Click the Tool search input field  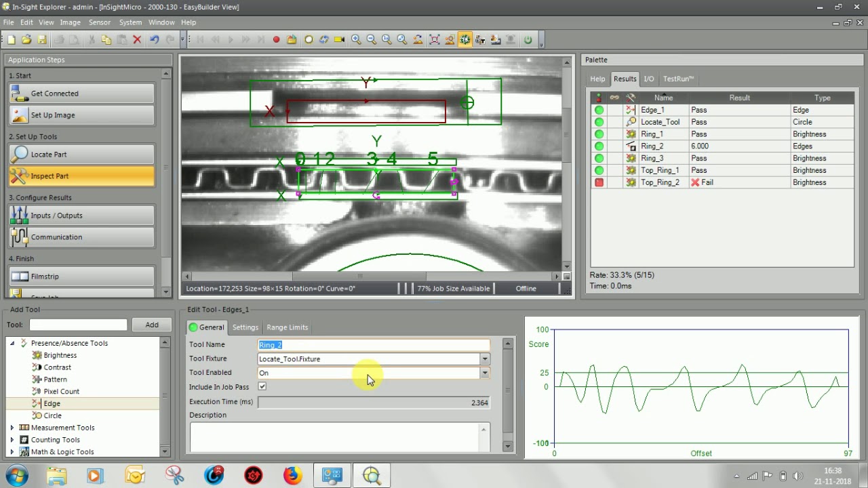[x=78, y=325]
